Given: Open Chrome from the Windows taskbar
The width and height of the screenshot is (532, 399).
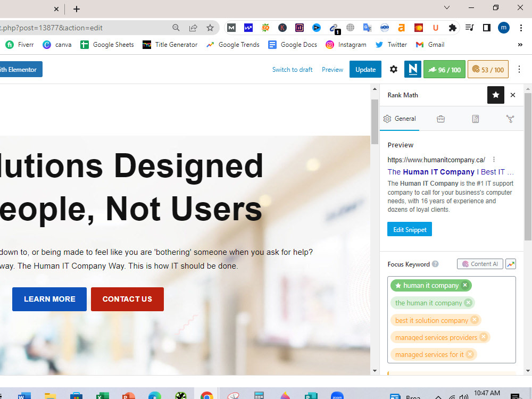Looking at the screenshot, I should coord(206,395).
